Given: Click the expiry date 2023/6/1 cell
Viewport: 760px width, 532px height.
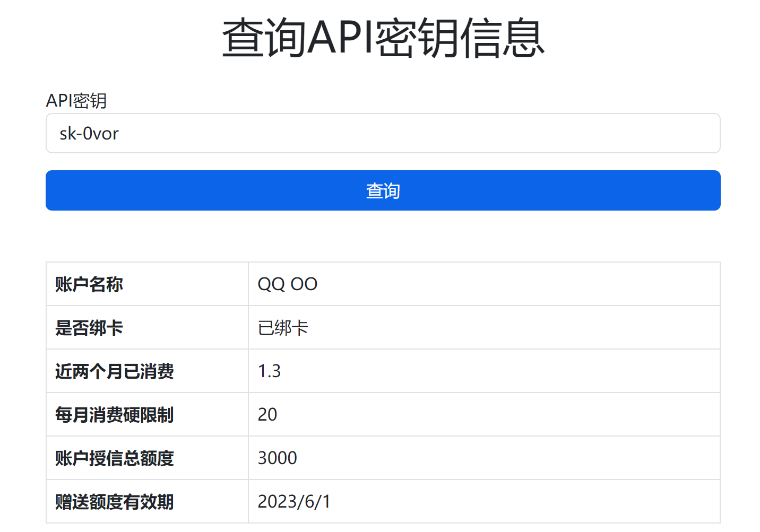Looking at the screenshot, I should (294, 501).
